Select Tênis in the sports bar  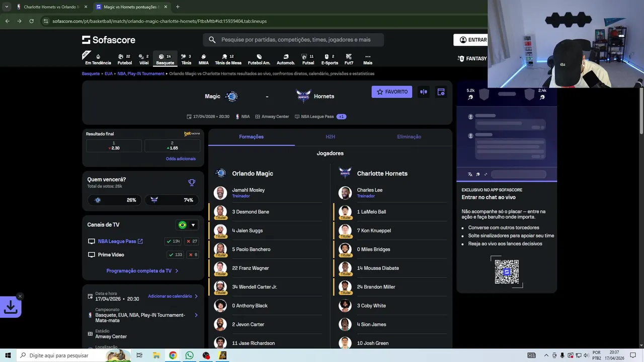tap(186, 59)
